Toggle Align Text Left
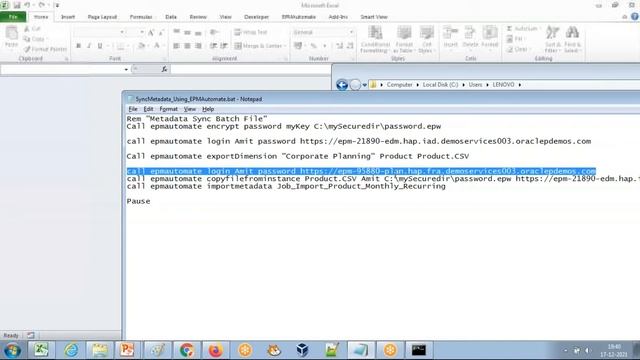Viewport: 640px width, 360px height. pyautogui.click(x=176, y=46)
